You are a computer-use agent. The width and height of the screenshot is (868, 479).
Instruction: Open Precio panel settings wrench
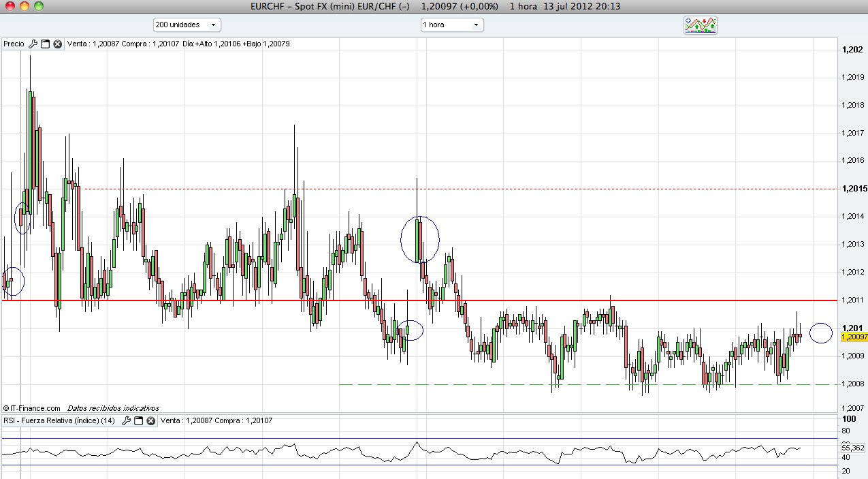pos(33,44)
